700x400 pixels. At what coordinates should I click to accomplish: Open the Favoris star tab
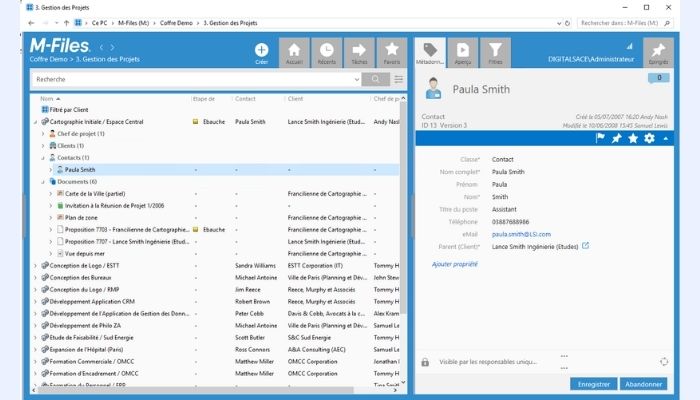point(392,53)
